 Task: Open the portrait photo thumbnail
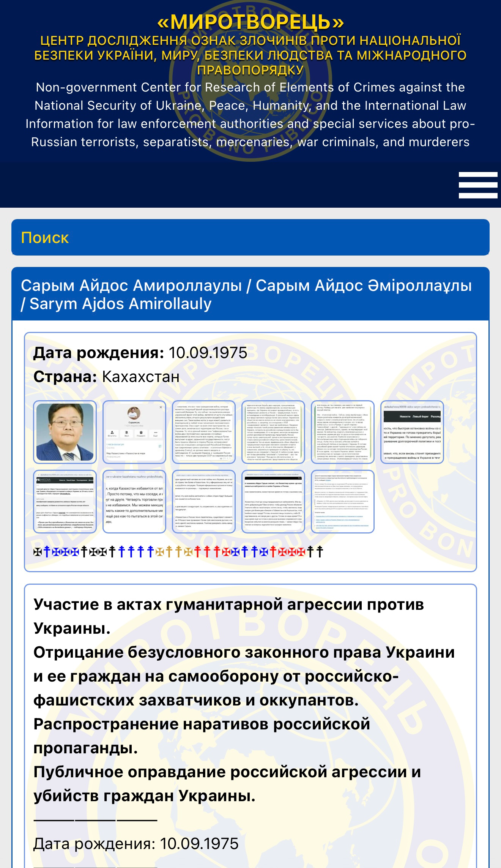click(x=65, y=432)
